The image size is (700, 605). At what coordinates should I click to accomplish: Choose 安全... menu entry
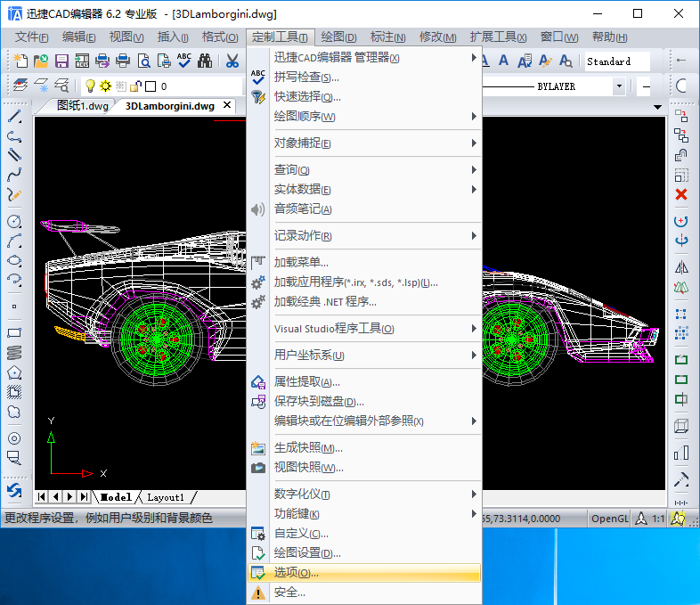pos(364,593)
